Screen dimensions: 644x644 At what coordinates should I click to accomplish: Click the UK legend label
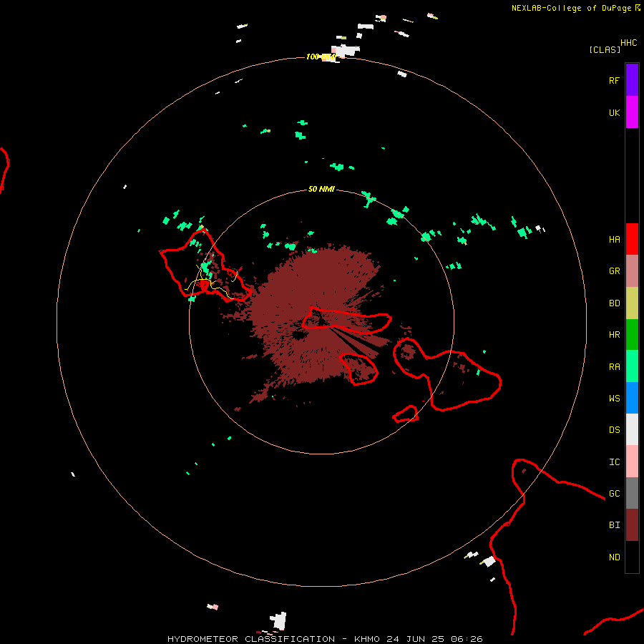pyautogui.click(x=614, y=112)
